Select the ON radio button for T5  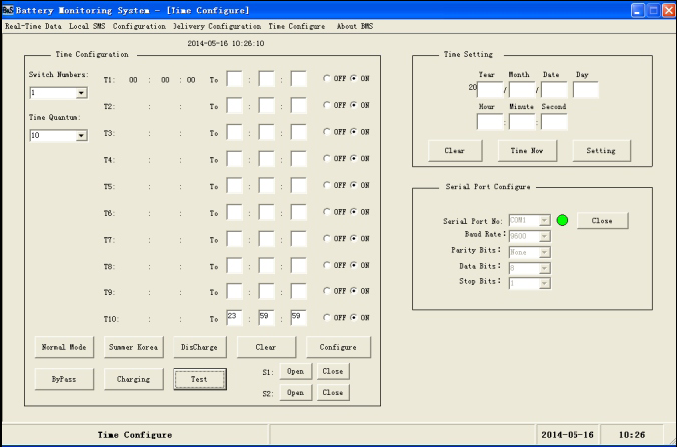tap(353, 185)
